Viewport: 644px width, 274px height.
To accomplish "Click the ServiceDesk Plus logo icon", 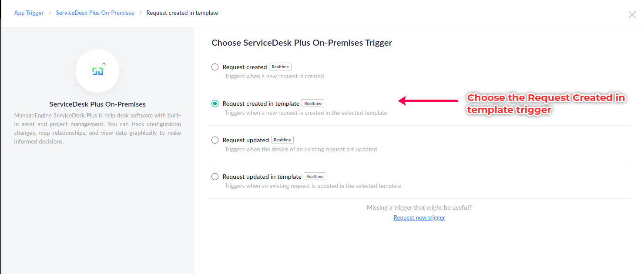I will [x=97, y=71].
